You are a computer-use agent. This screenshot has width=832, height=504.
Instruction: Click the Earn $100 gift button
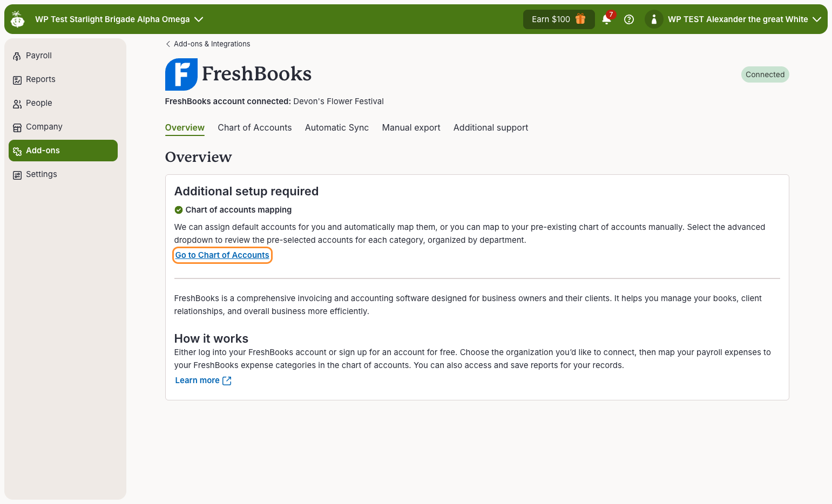click(559, 19)
